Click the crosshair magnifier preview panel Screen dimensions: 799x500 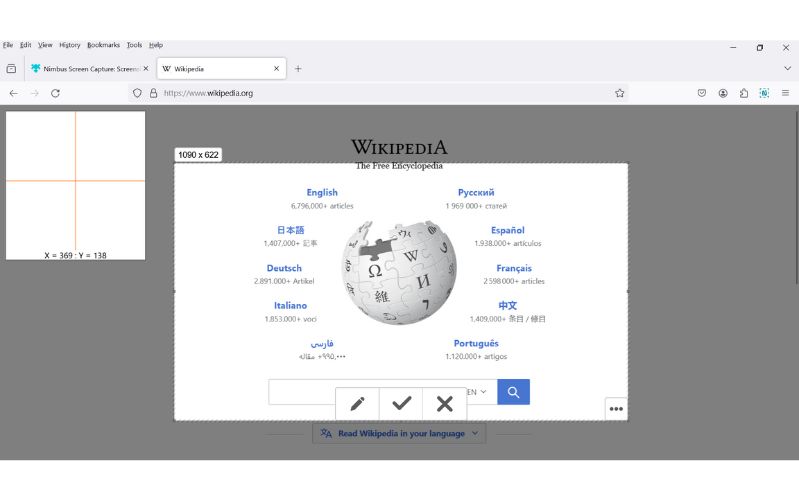75,186
